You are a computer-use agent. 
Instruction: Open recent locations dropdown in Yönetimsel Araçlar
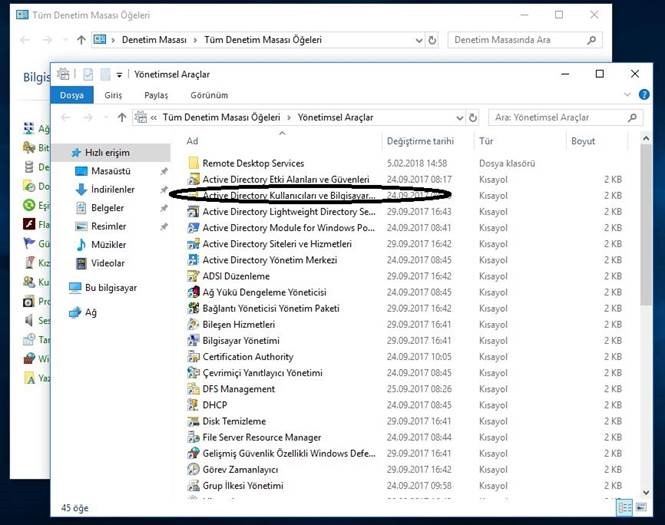pos(106,118)
